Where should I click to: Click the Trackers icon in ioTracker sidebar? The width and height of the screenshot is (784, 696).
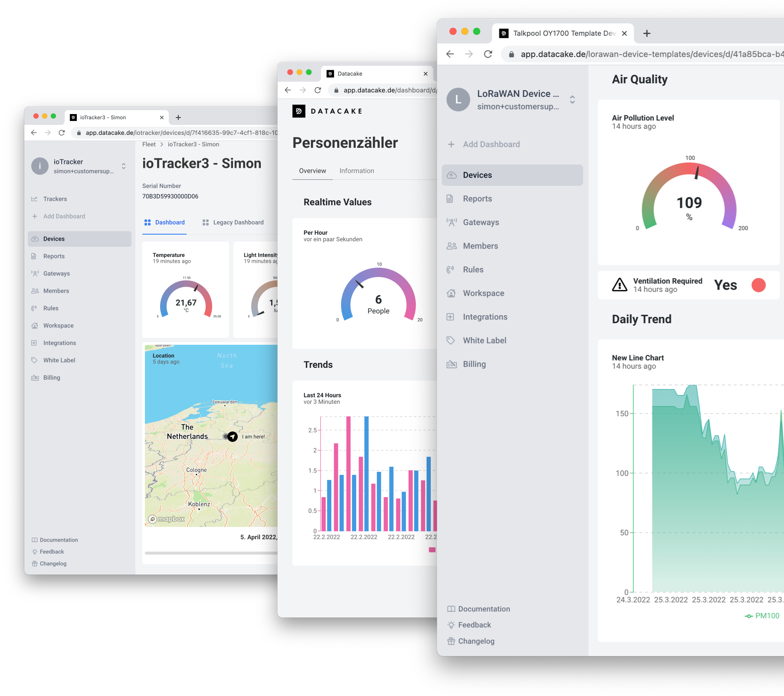[35, 199]
